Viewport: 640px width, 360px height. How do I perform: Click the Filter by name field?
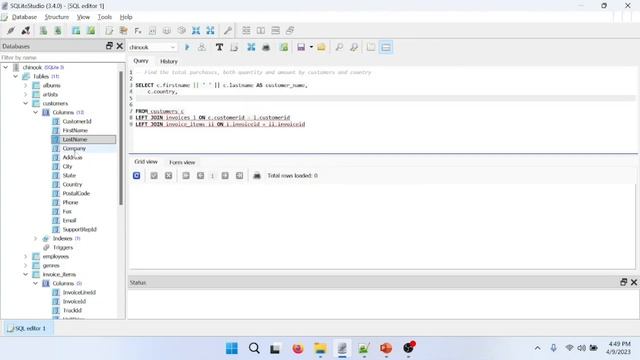tap(61, 58)
